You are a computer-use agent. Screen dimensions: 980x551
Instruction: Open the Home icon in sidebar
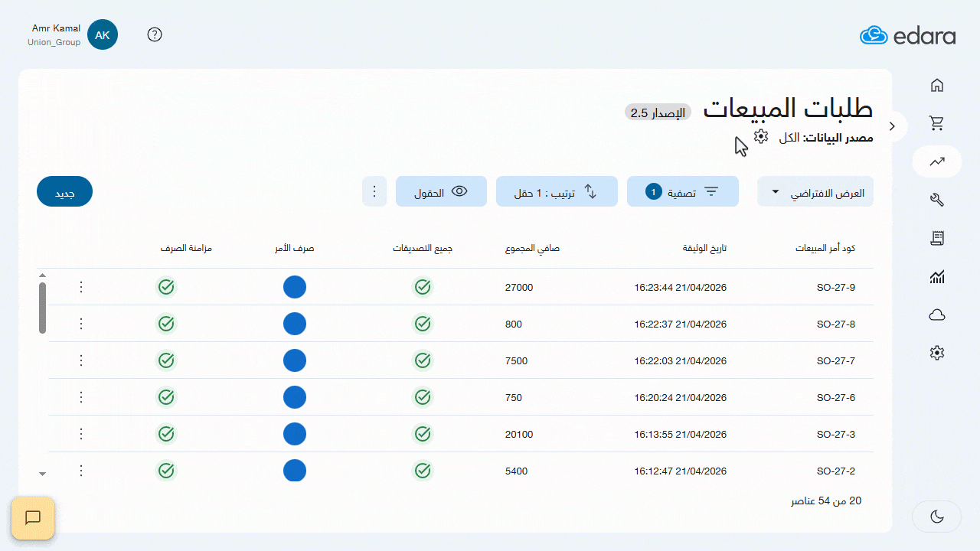click(x=937, y=85)
